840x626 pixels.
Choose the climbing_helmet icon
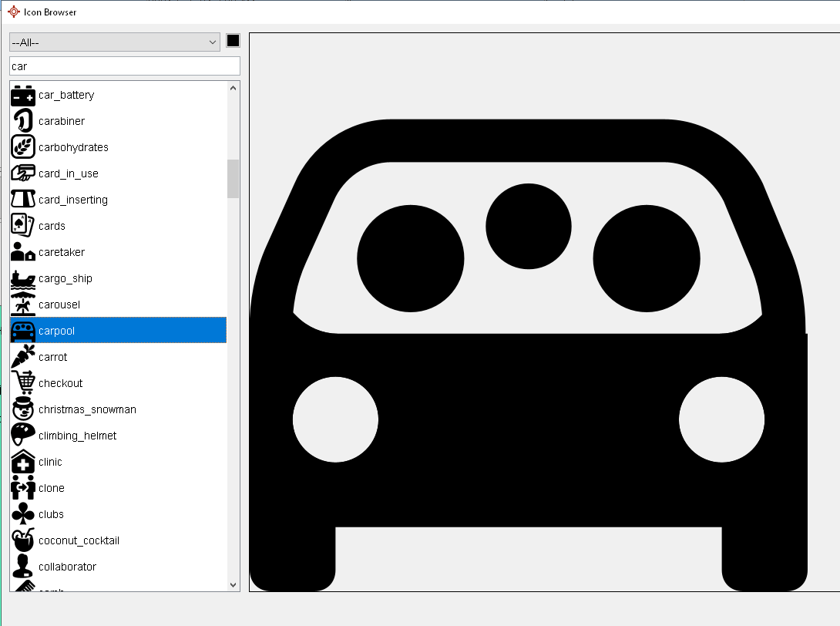pos(23,436)
